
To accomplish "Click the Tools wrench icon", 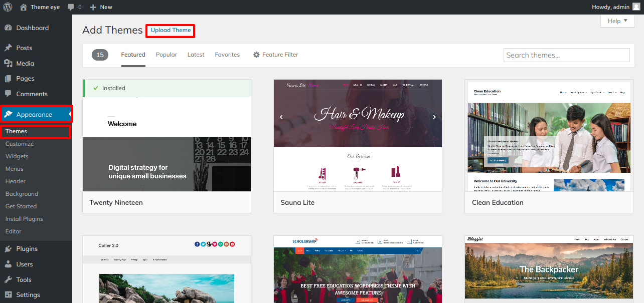I will pos(8,280).
